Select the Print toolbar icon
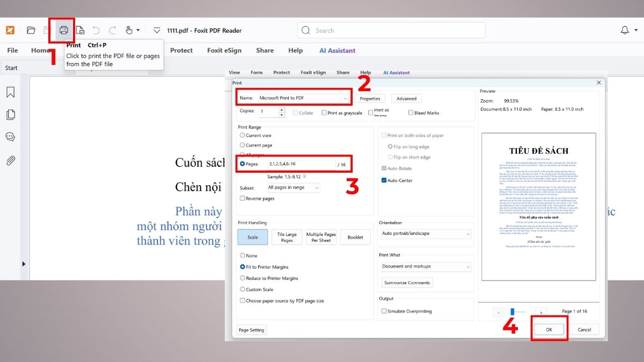This screenshot has height=362, width=644. pyautogui.click(x=63, y=30)
